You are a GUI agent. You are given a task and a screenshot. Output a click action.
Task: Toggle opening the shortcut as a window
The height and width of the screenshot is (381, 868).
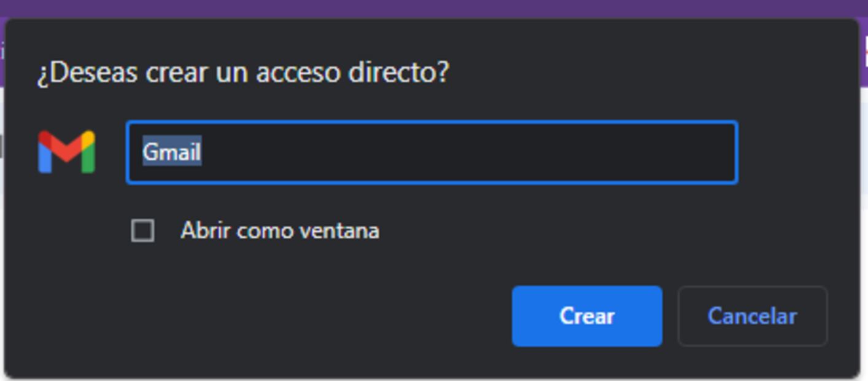pyautogui.click(x=143, y=231)
